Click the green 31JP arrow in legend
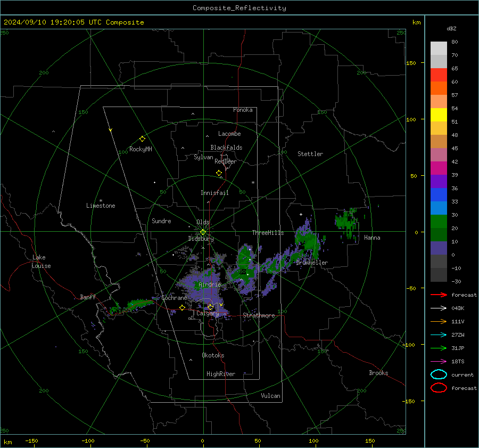The image size is (479, 448). coord(439,348)
